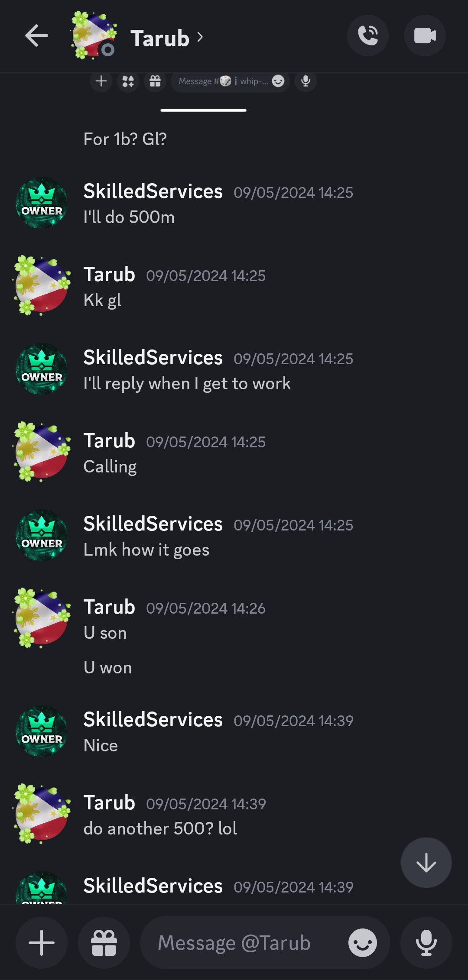
Task: Open SkilledServices avatar next to 'I'll do 500m'
Action: point(42,202)
